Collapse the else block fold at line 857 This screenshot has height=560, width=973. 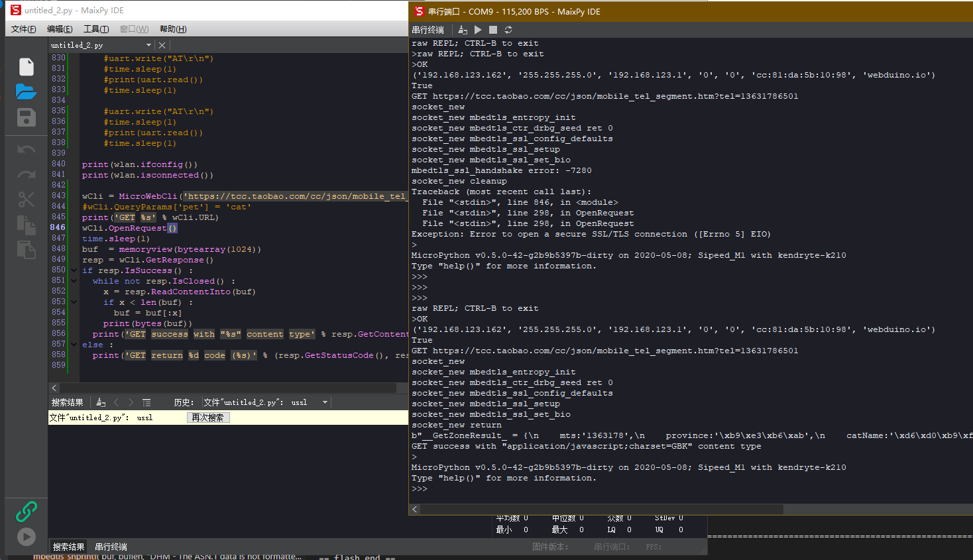click(74, 344)
